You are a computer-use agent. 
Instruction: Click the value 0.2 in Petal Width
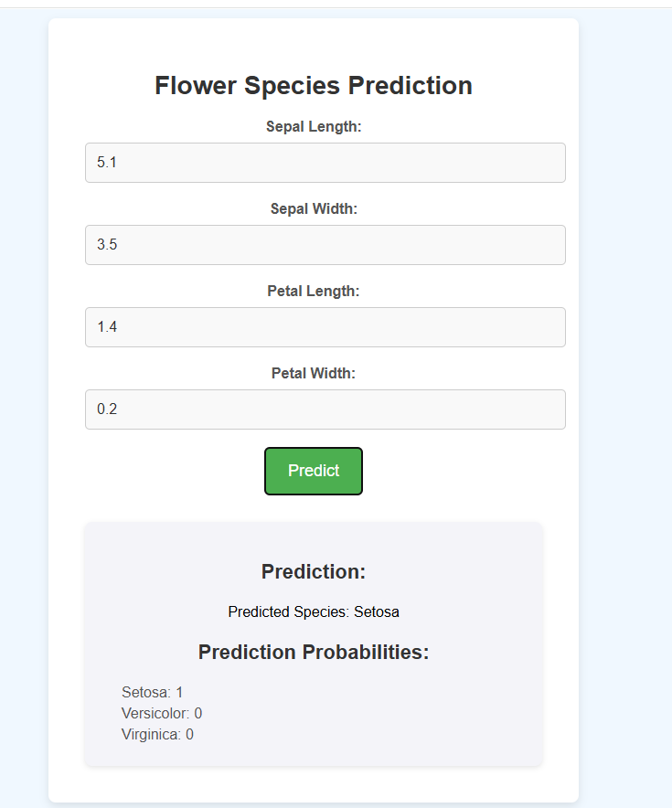(x=107, y=409)
